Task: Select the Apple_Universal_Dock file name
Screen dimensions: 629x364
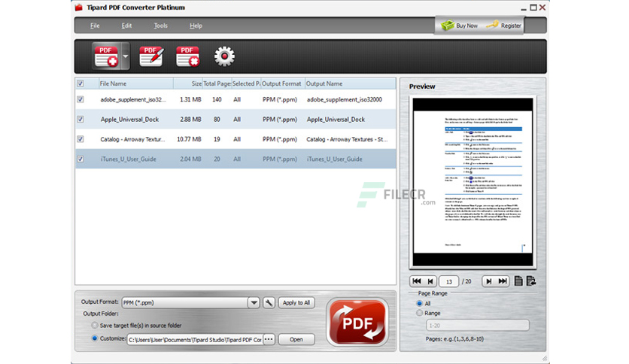Action: click(x=129, y=120)
